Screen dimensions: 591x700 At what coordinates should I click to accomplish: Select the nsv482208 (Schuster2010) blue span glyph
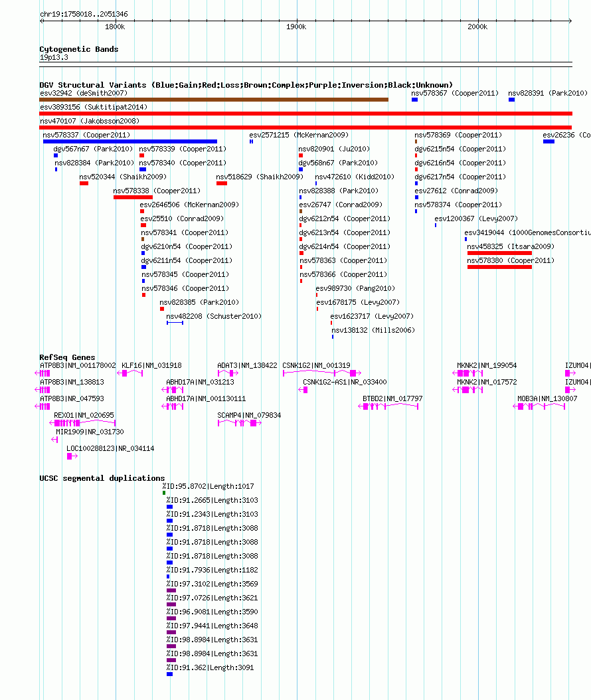(x=175, y=323)
